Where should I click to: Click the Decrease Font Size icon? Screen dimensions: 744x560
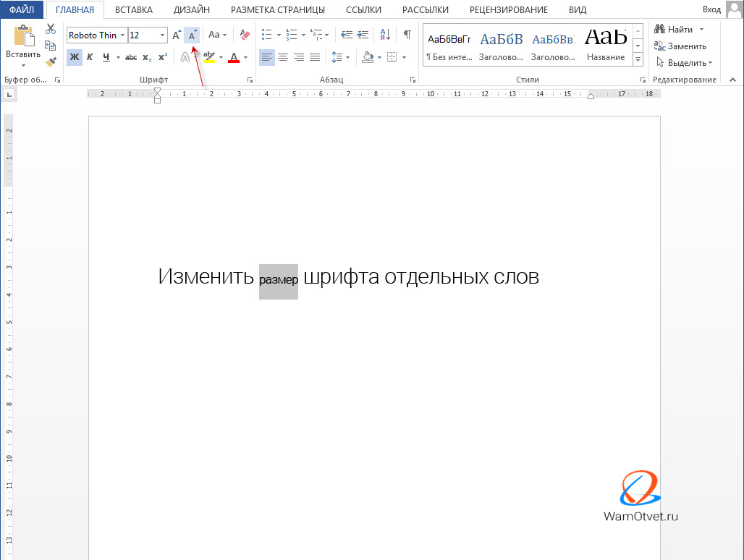pyautogui.click(x=192, y=35)
